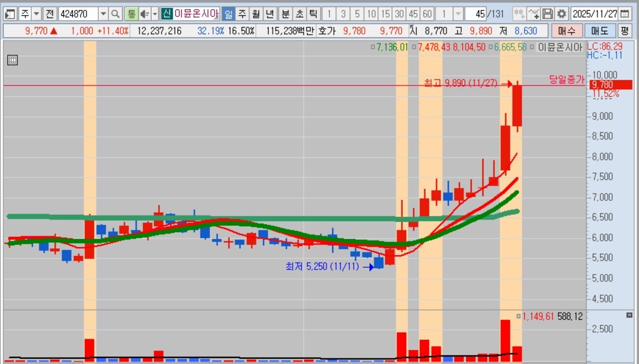Switch to the 틱 tick chart tab
Image resolution: width=639 pixels, height=364 pixels.
[x=314, y=14]
